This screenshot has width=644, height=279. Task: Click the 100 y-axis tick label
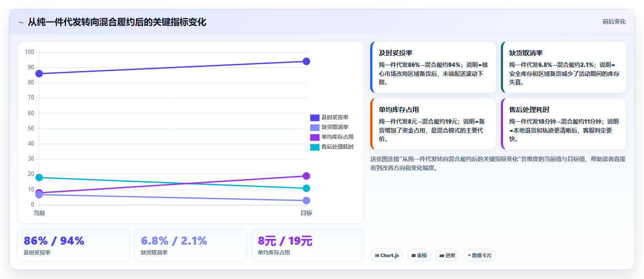29,52
